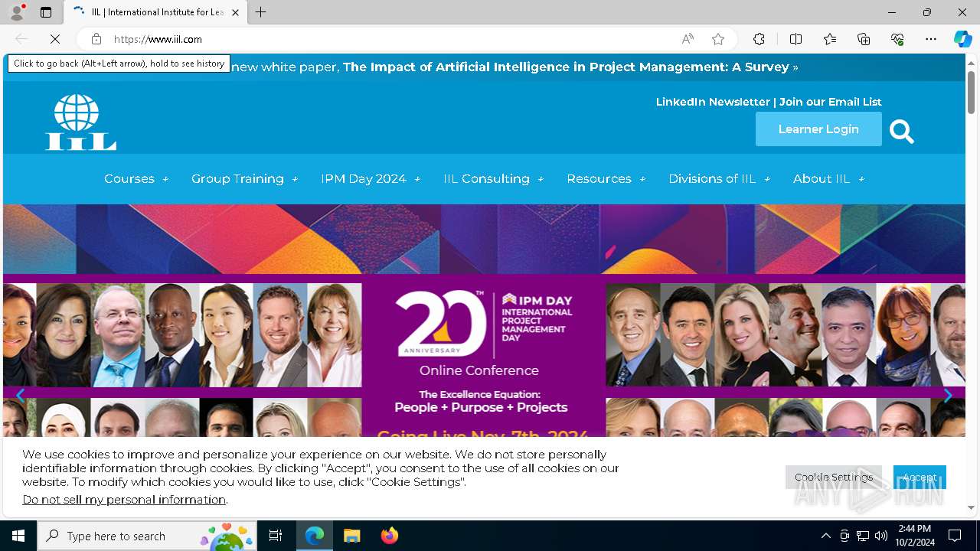Click the IIL globe logo
This screenshot has height=551, width=980.
(x=80, y=122)
